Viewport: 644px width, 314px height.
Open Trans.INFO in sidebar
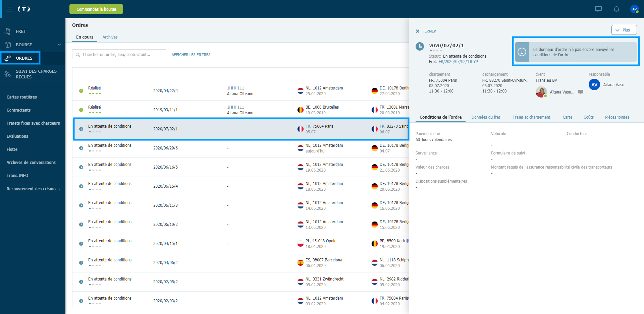tap(17, 176)
